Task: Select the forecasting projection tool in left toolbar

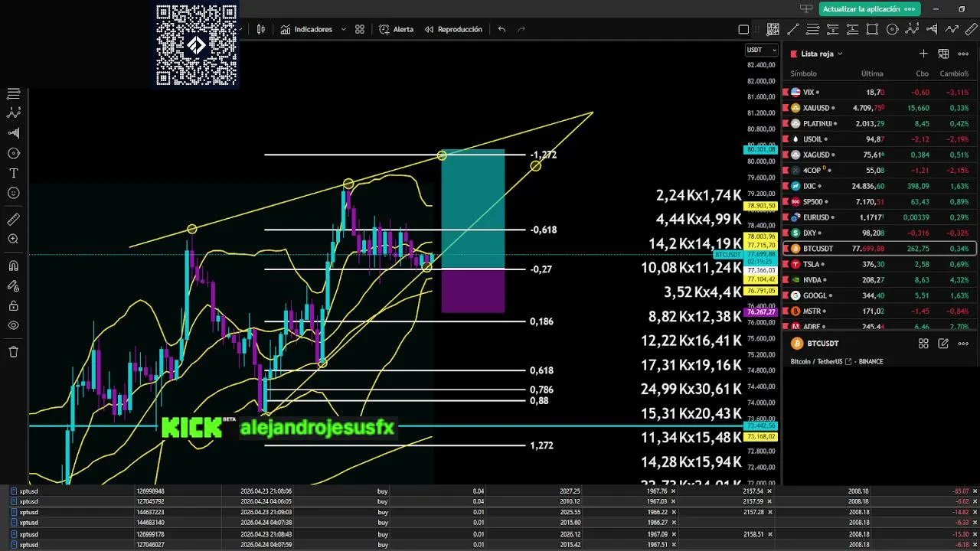Action: click(13, 133)
